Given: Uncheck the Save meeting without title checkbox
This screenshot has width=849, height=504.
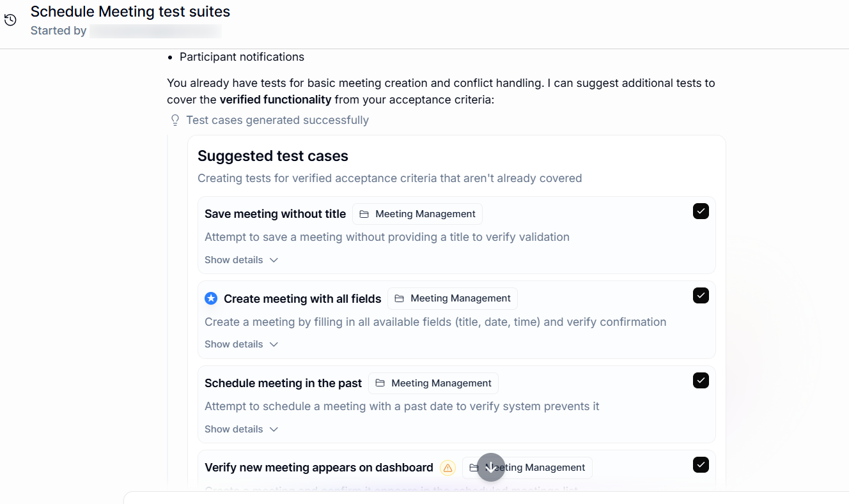Looking at the screenshot, I should click(701, 211).
